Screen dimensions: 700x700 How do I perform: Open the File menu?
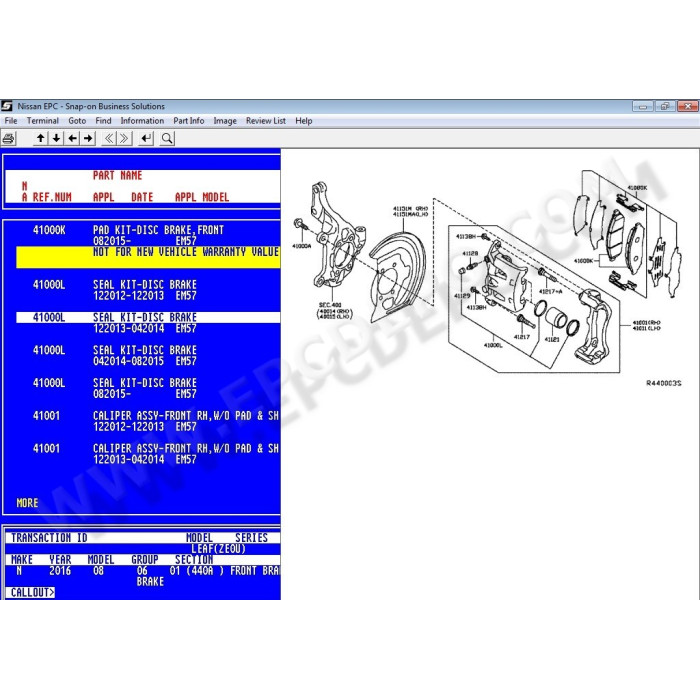(11, 121)
